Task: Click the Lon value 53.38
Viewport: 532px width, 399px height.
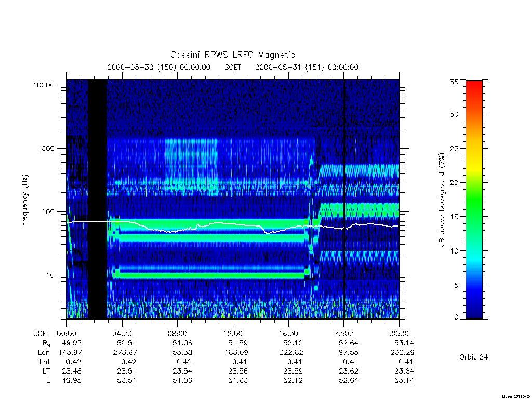Action: tap(182, 353)
